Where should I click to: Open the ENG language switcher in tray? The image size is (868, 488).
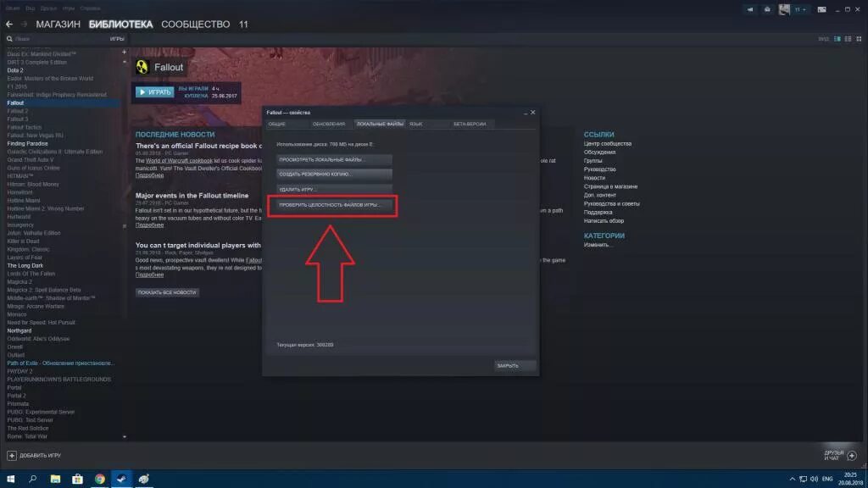coord(827,479)
